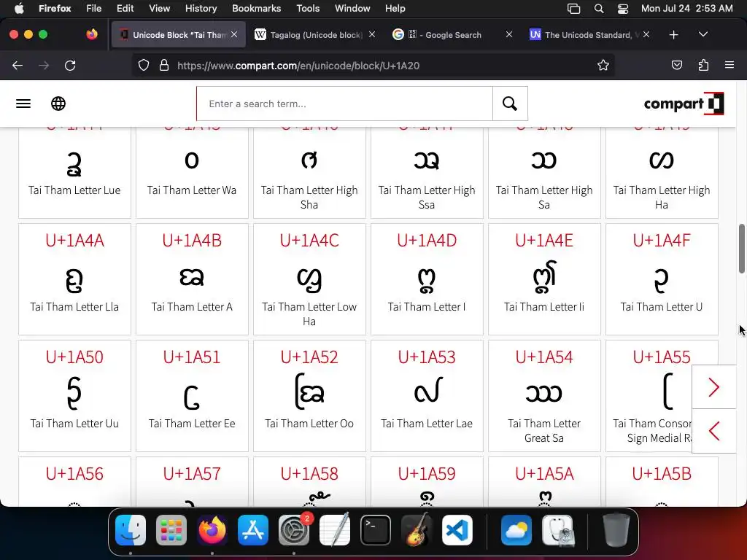Open the Firefox application menu

click(x=729, y=65)
